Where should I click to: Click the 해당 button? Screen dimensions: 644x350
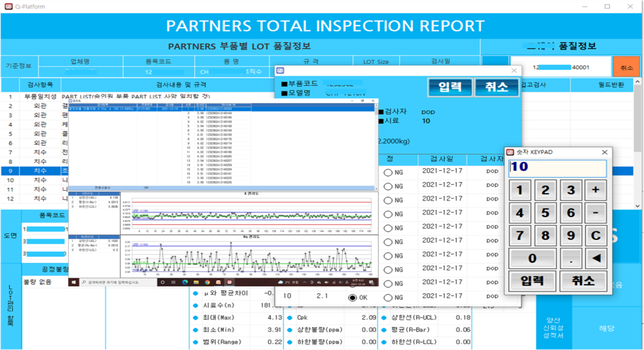click(606, 328)
